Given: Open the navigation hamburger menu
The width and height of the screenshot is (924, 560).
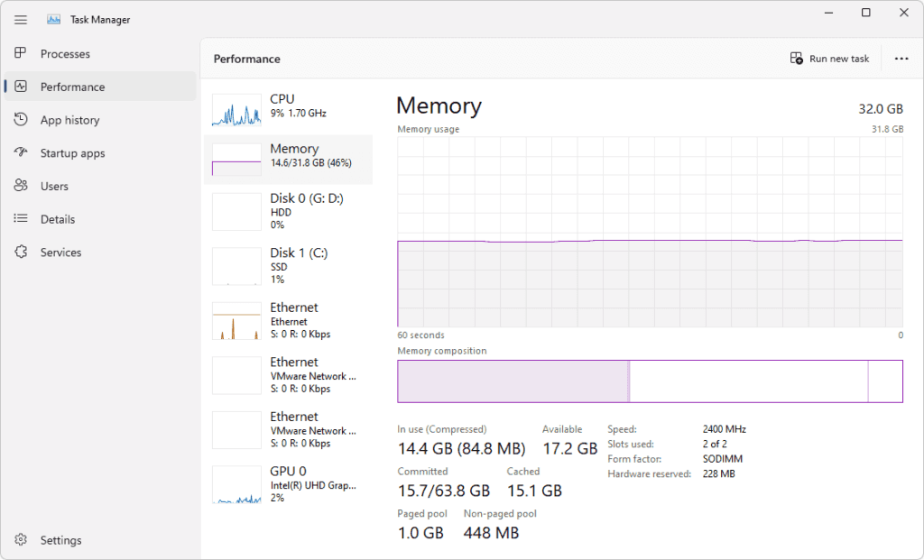Looking at the screenshot, I should click(x=20, y=19).
